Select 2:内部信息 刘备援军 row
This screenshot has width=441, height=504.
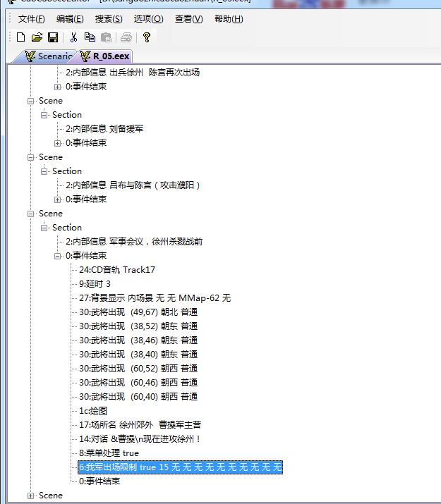[x=104, y=129]
